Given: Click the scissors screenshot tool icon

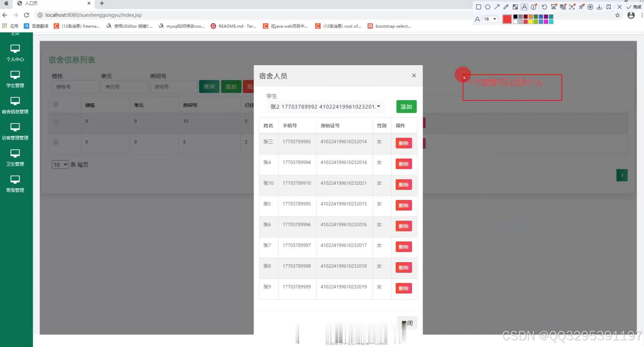Looking at the screenshot, I should coord(553,7).
